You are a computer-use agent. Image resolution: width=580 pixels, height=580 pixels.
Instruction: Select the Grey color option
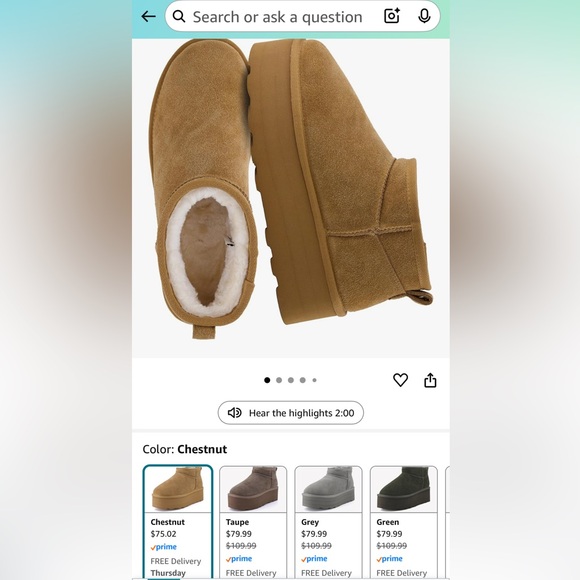(328, 522)
